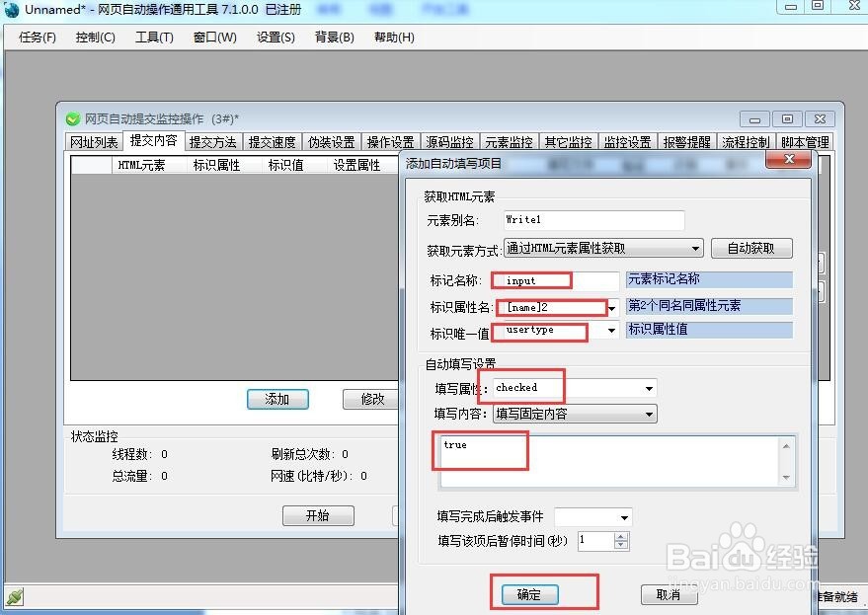Switch to the 网址列表 tab
Screen dimensions: 868x615
pos(94,142)
